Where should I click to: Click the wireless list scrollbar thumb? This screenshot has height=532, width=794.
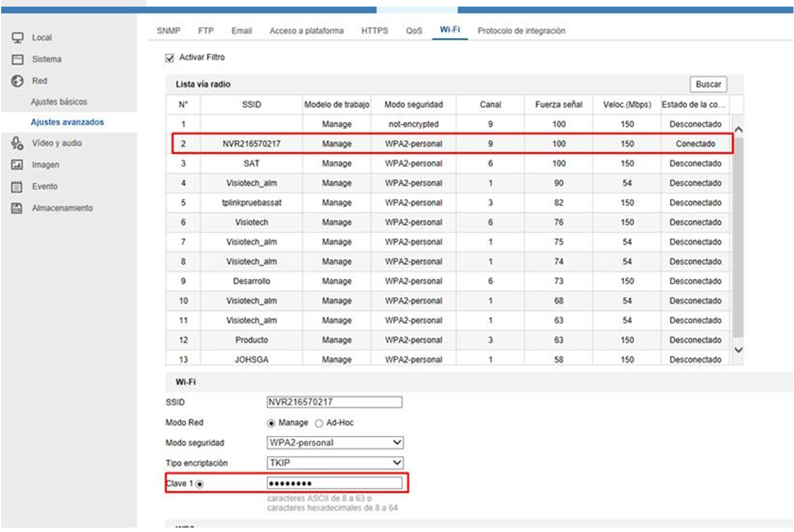pyautogui.click(x=738, y=237)
